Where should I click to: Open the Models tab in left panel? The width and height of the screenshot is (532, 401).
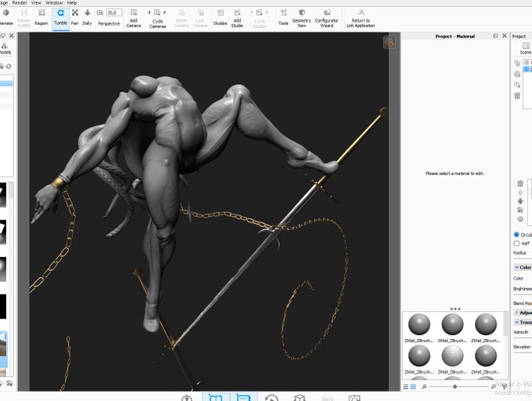click(x=5, y=49)
